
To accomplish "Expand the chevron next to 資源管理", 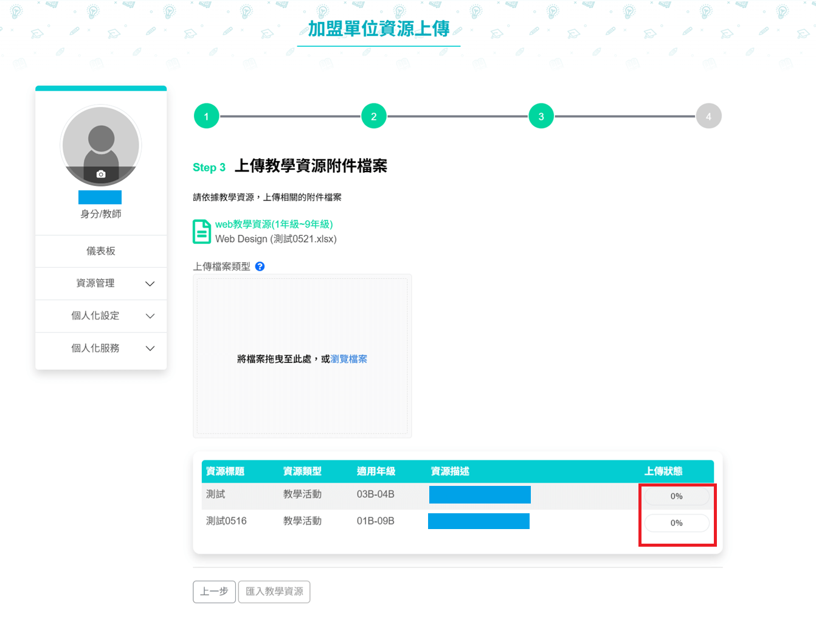I will coord(150,284).
